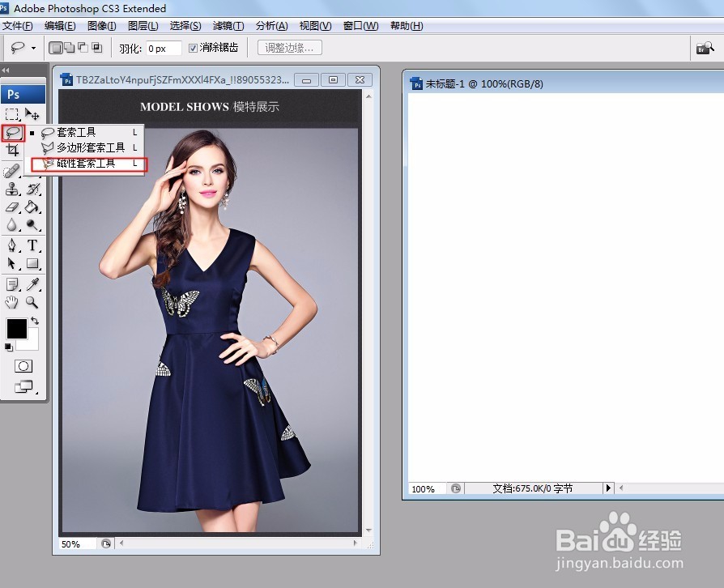Open the 分析(A) menu
The width and height of the screenshot is (724, 588).
pyautogui.click(x=271, y=26)
